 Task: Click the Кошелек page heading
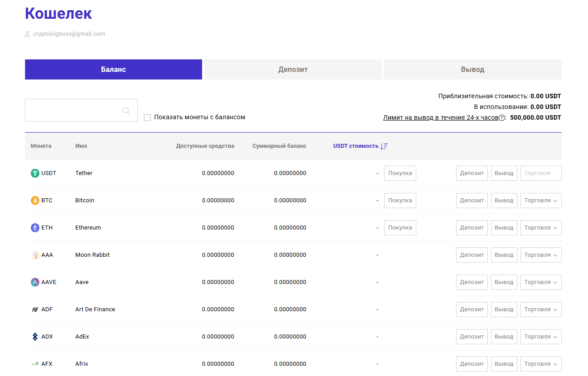[x=59, y=13]
